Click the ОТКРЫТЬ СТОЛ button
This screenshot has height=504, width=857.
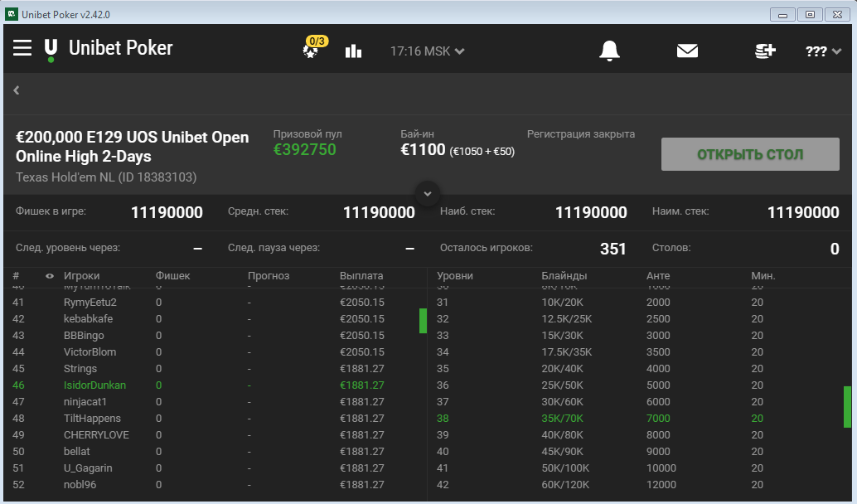pyautogui.click(x=750, y=154)
